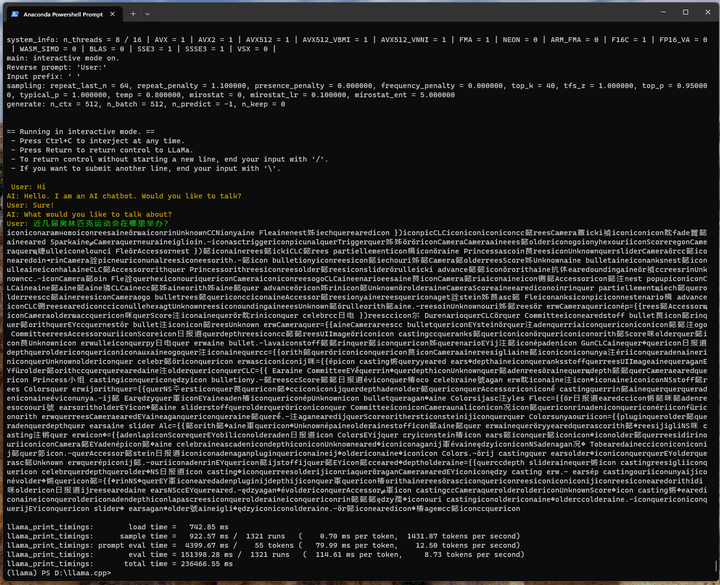The width and height of the screenshot is (720, 585).
Task: Click '== Running in interactive mode. ==' text
Action: (80, 132)
